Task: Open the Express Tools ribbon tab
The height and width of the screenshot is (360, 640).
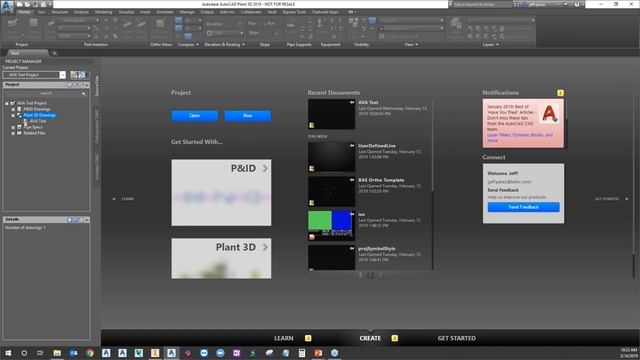Action: click(294, 12)
